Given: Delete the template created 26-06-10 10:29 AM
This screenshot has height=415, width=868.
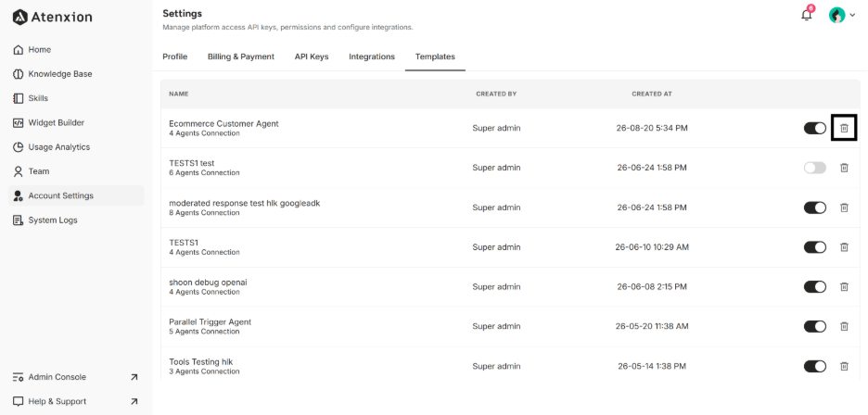Looking at the screenshot, I should pyautogui.click(x=844, y=247).
